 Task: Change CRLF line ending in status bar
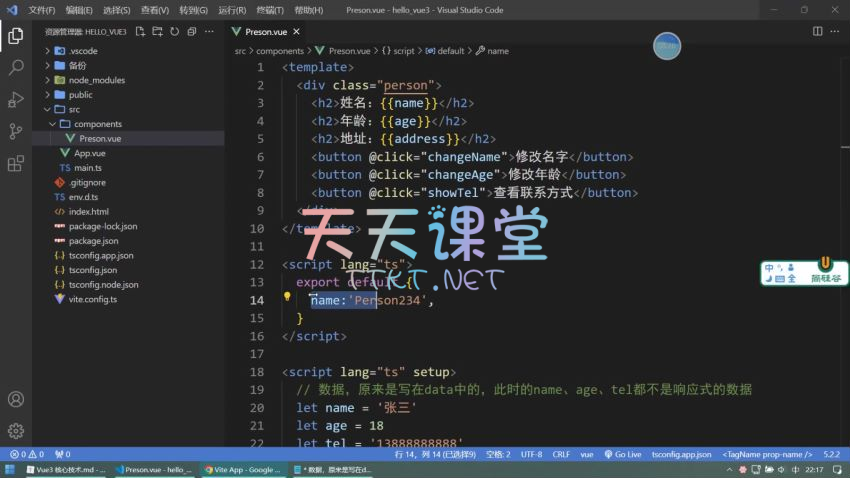tap(560, 454)
